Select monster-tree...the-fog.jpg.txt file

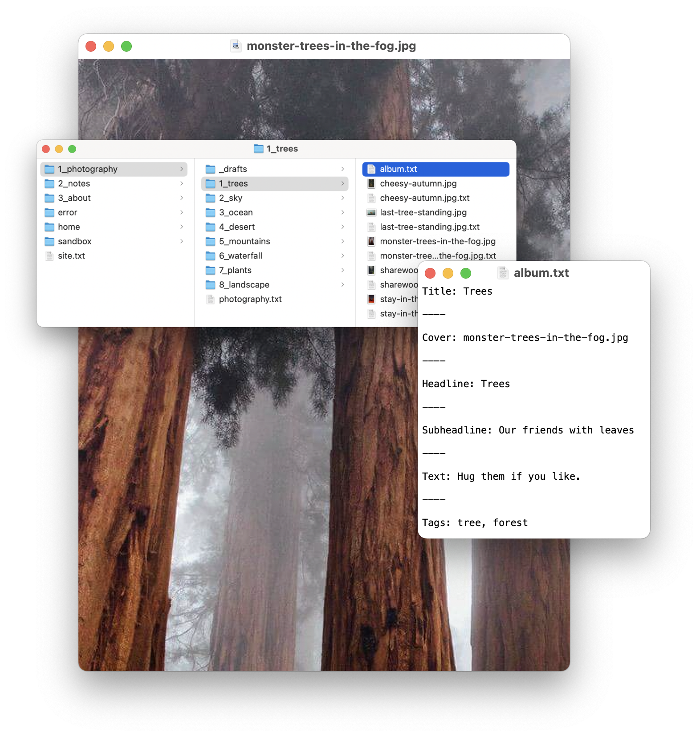click(436, 256)
